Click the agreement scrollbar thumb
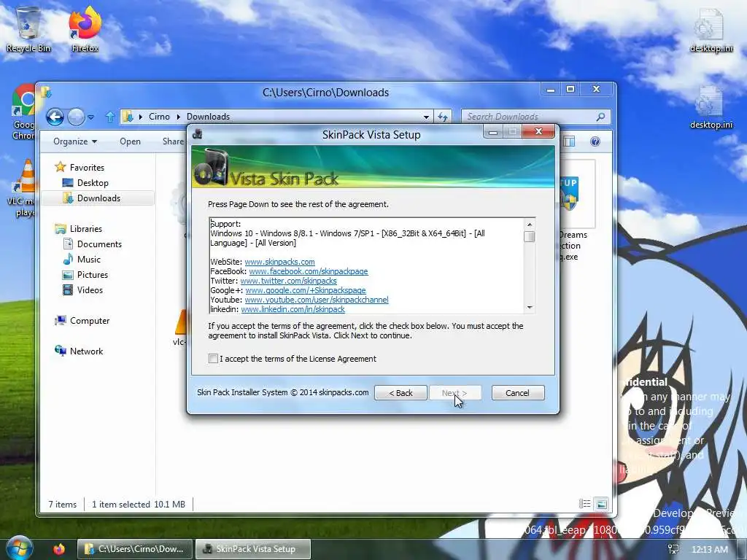This screenshot has width=747, height=560. 530,237
